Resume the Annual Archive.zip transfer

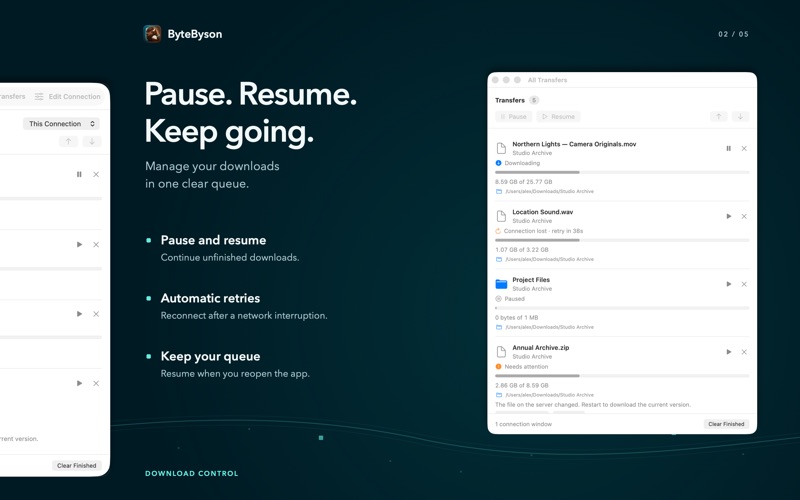[x=729, y=352]
